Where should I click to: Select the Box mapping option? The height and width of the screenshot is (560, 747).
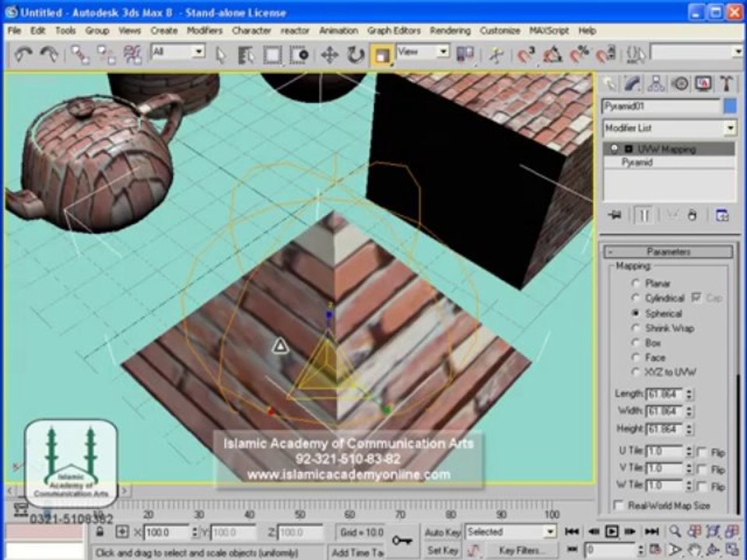pos(635,342)
